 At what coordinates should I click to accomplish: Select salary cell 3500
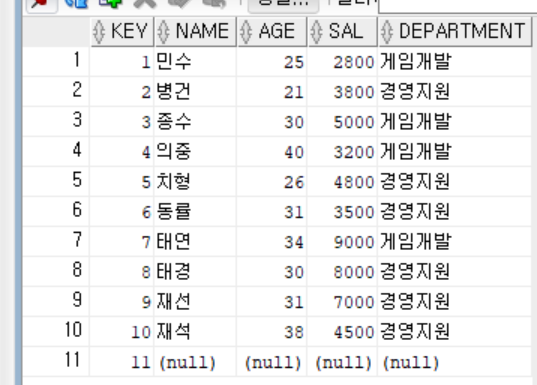342,212
